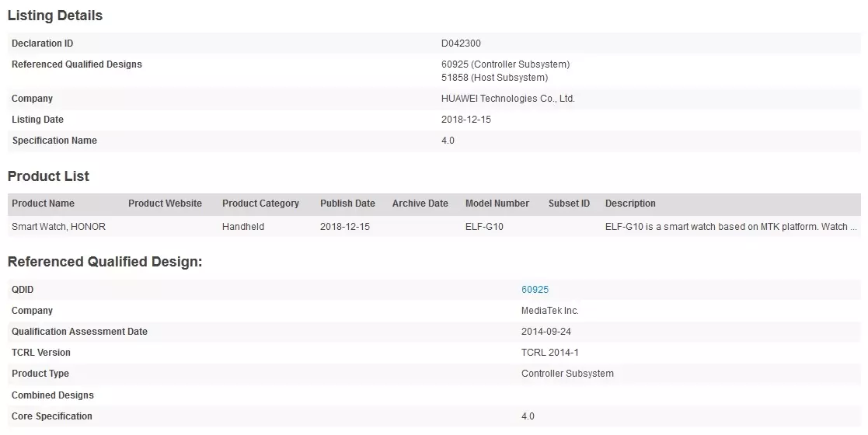Click the 'Listing Date' label

[x=37, y=120]
